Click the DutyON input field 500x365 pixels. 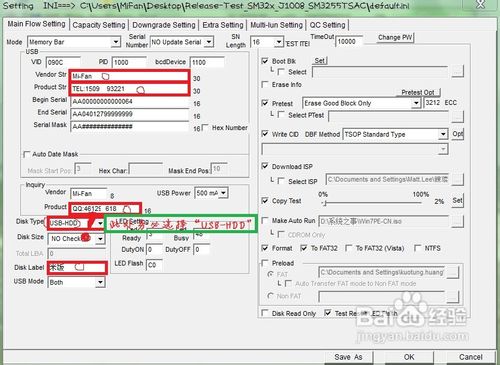pyautogui.click(x=154, y=249)
